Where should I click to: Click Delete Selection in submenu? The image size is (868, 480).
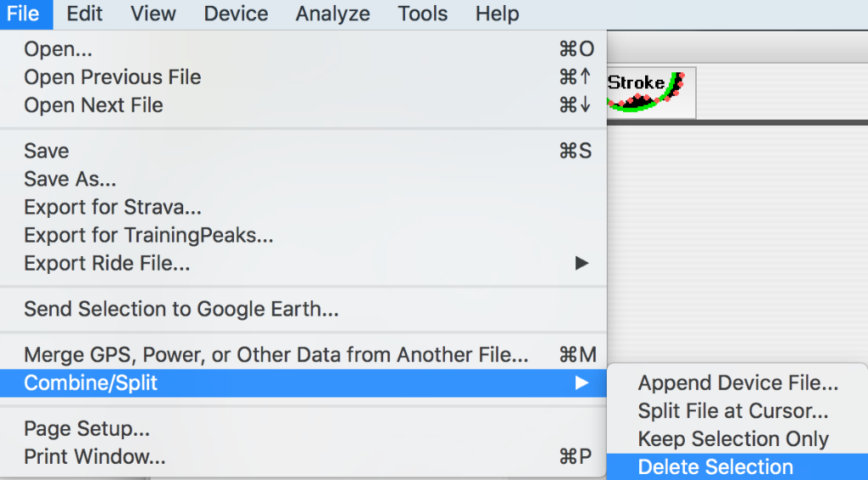coord(715,467)
